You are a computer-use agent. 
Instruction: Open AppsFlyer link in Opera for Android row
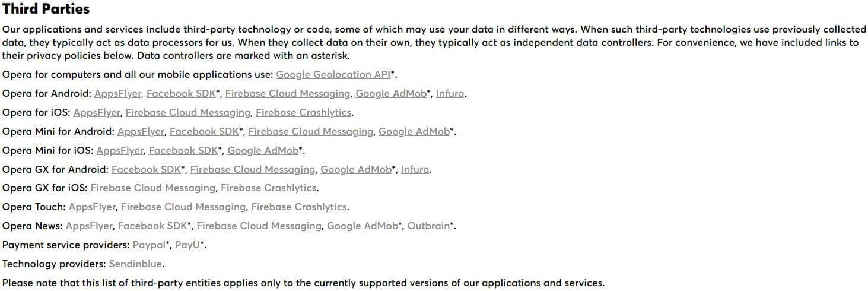(117, 93)
